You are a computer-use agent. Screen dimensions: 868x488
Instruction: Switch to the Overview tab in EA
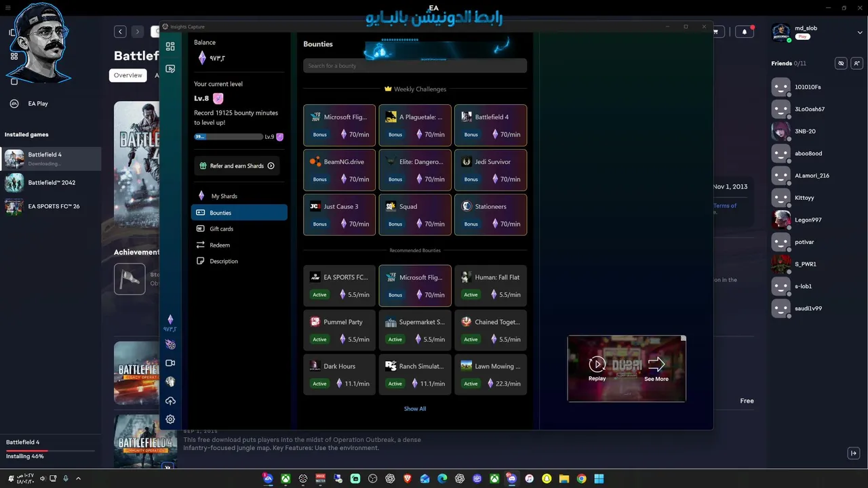128,75
